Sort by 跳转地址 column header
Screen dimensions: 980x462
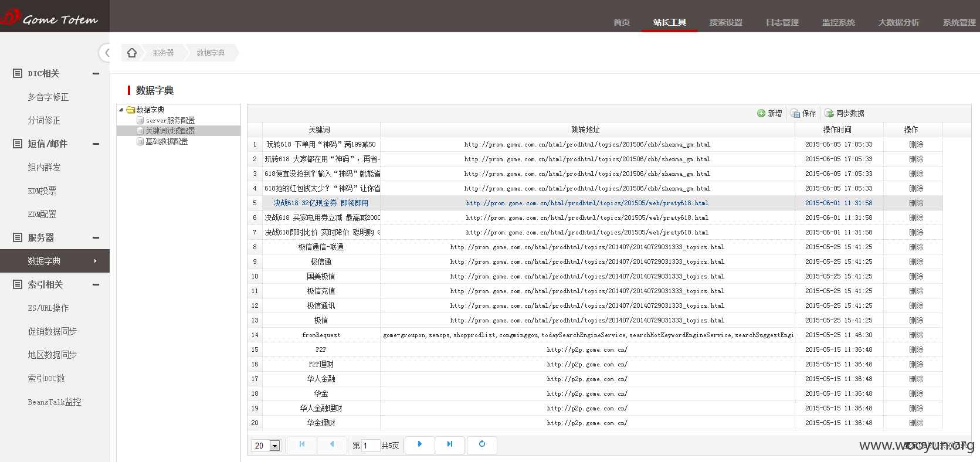pos(587,130)
